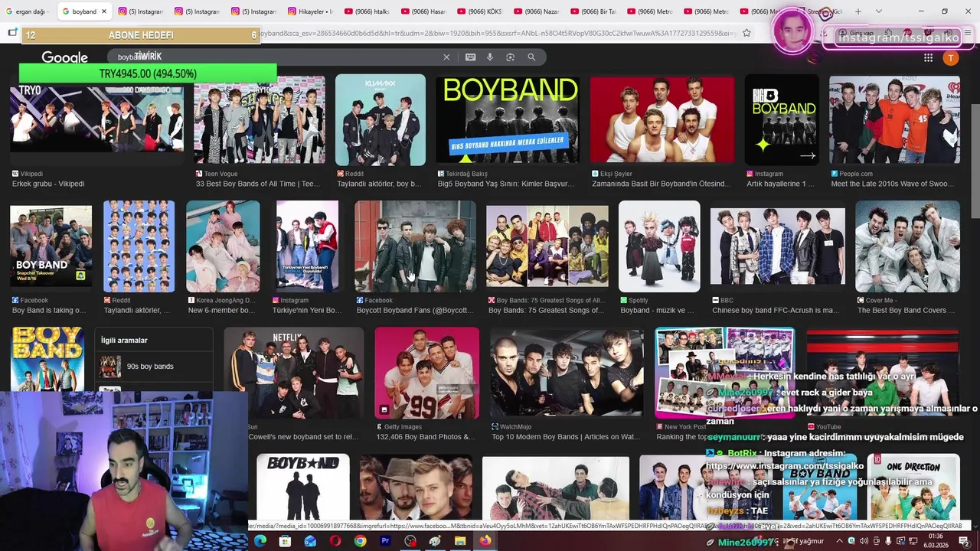Switch to the "(9066) Bir Tal" YouTube tab
The image size is (980, 551).
tap(593, 11)
